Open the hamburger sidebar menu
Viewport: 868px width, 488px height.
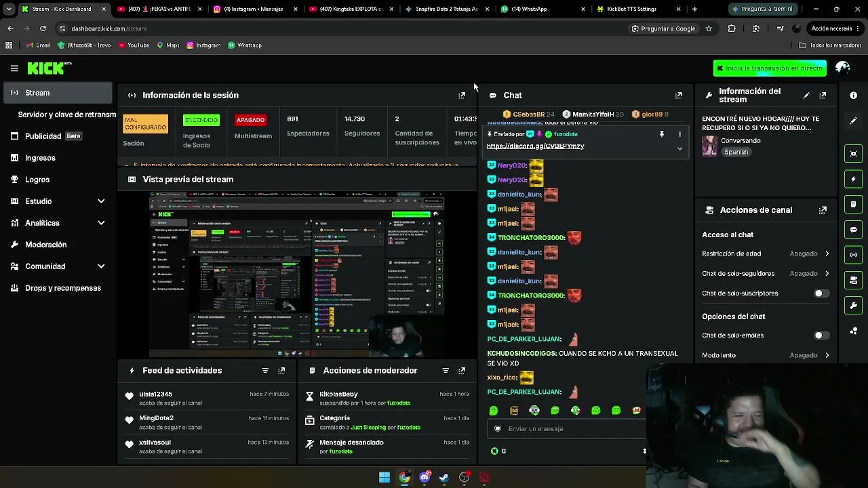pyautogui.click(x=14, y=68)
